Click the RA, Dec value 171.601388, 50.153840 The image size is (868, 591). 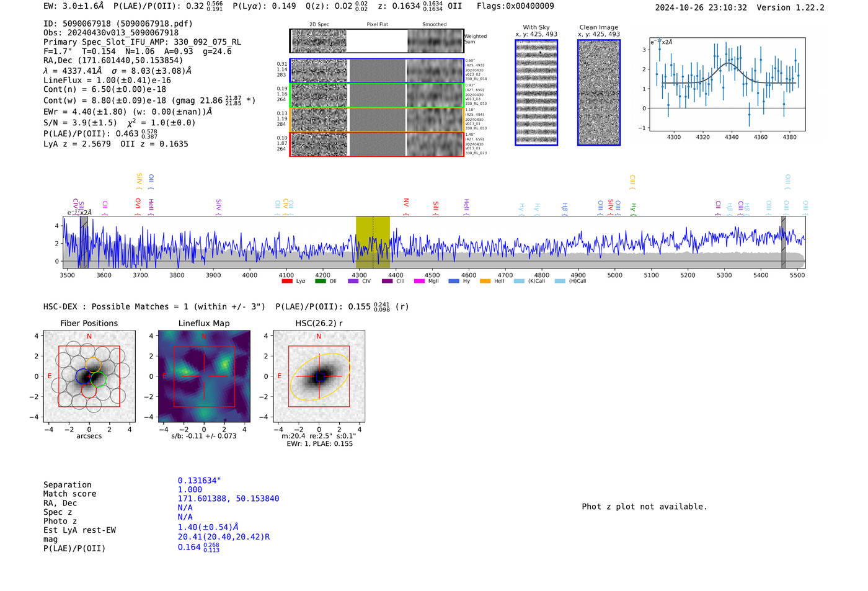[x=228, y=499]
